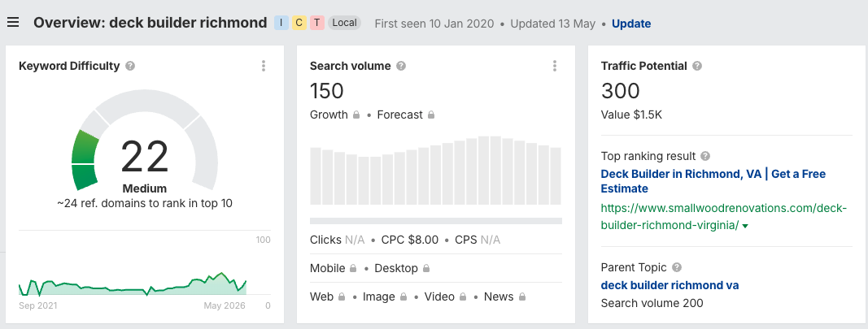Open Search volume card options menu
Viewport: 868px width, 329px height.
(x=555, y=66)
